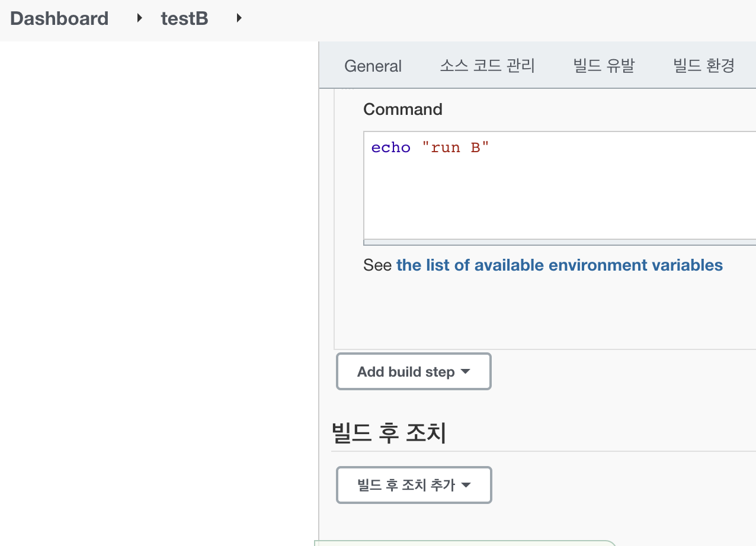Screen dimensions: 756x546
Task: Click the green-bordered bar at the bottom
Action: [465, 542]
